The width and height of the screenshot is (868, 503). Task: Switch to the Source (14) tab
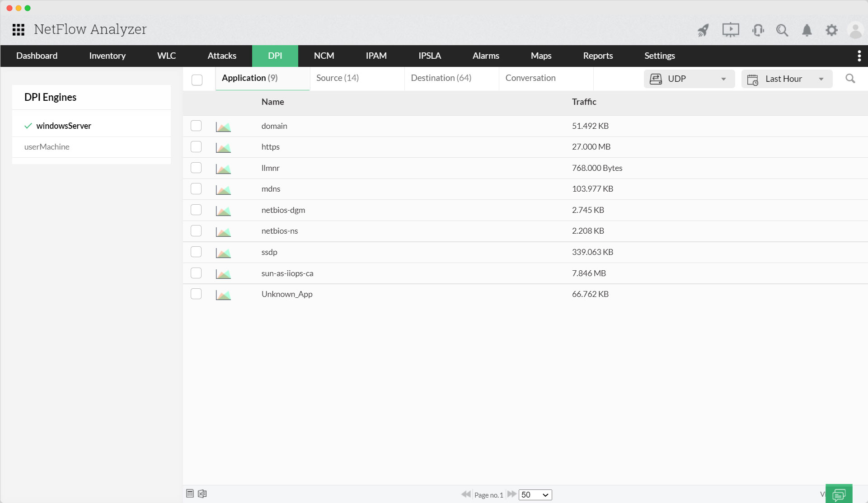coord(338,78)
